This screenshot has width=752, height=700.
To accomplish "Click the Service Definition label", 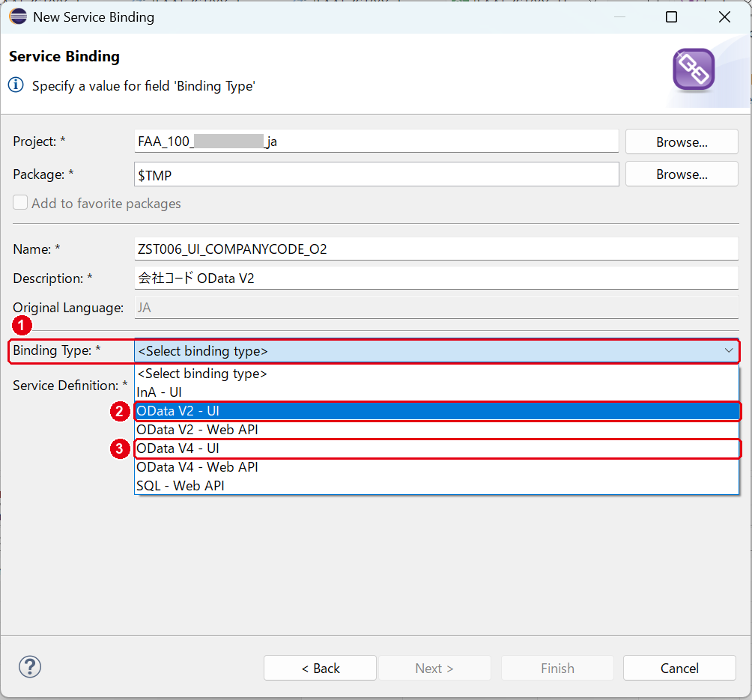I will (x=70, y=386).
